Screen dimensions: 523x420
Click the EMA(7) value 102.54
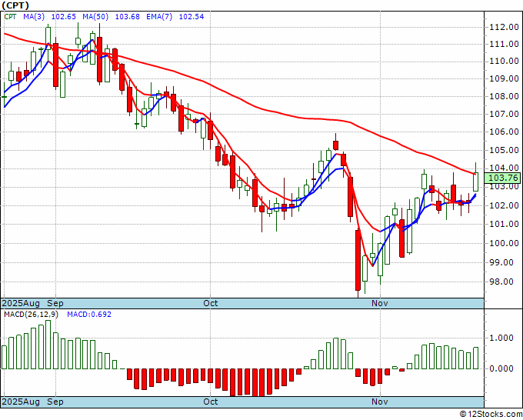coord(191,16)
